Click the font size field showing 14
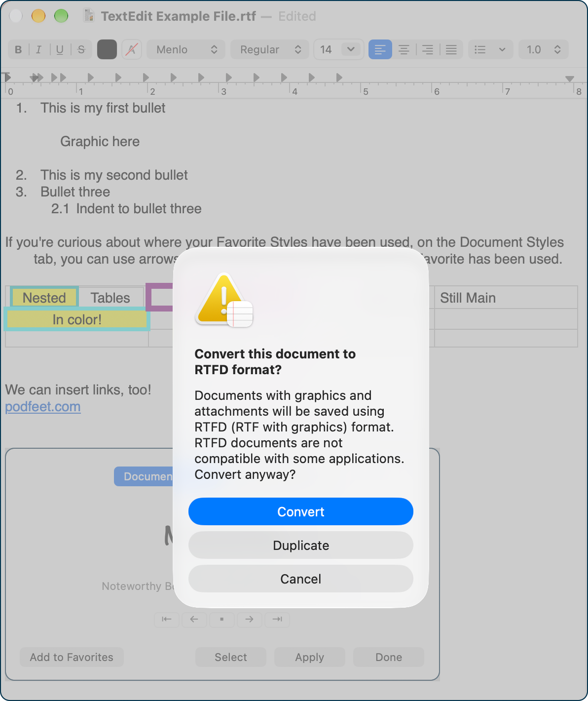 pyautogui.click(x=327, y=49)
